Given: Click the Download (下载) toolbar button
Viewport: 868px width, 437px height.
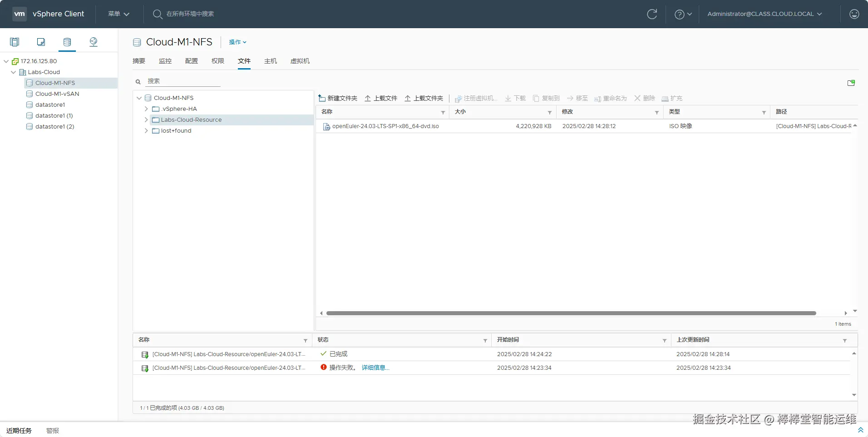Looking at the screenshot, I should coord(515,98).
